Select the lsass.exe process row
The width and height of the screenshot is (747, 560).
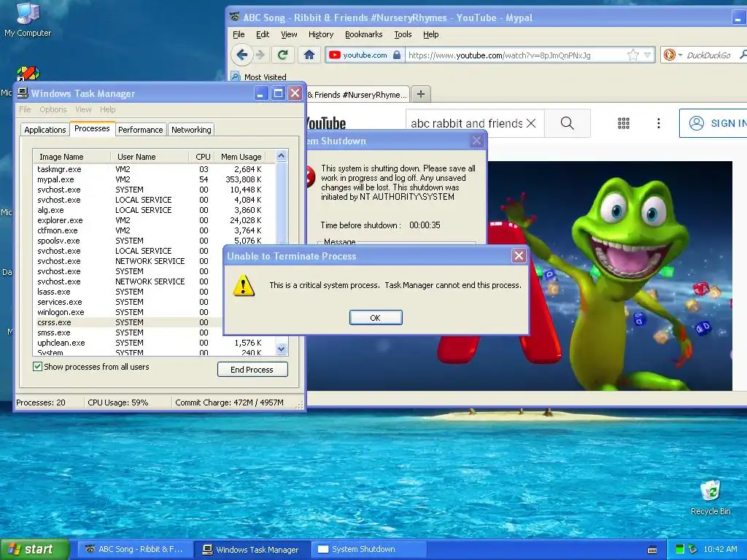tap(128, 292)
